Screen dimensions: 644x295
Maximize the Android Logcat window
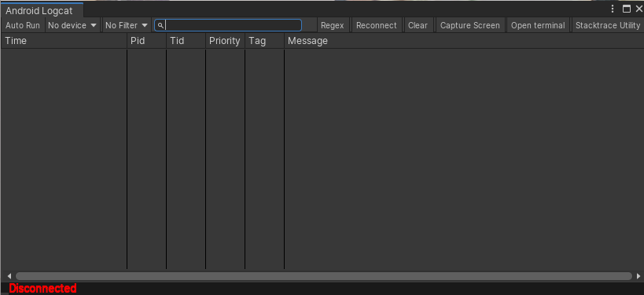click(x=627, y=9)
